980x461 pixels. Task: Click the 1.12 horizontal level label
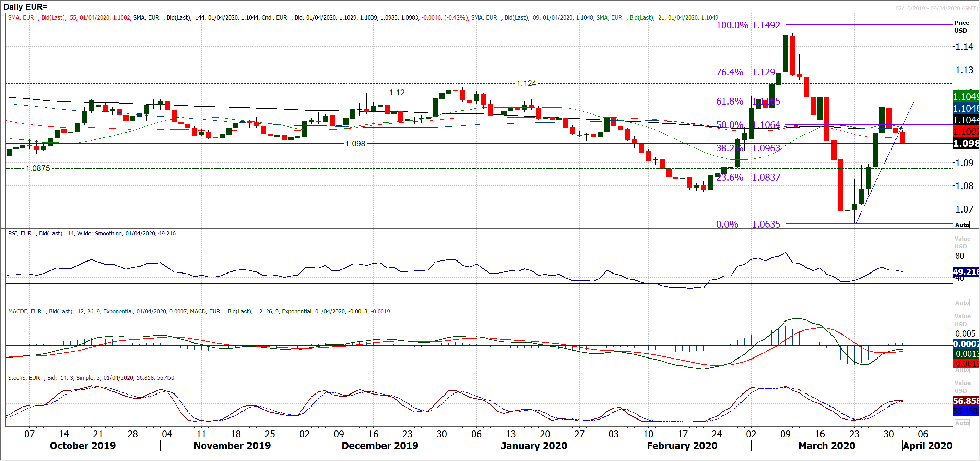(x=397, y=92)
